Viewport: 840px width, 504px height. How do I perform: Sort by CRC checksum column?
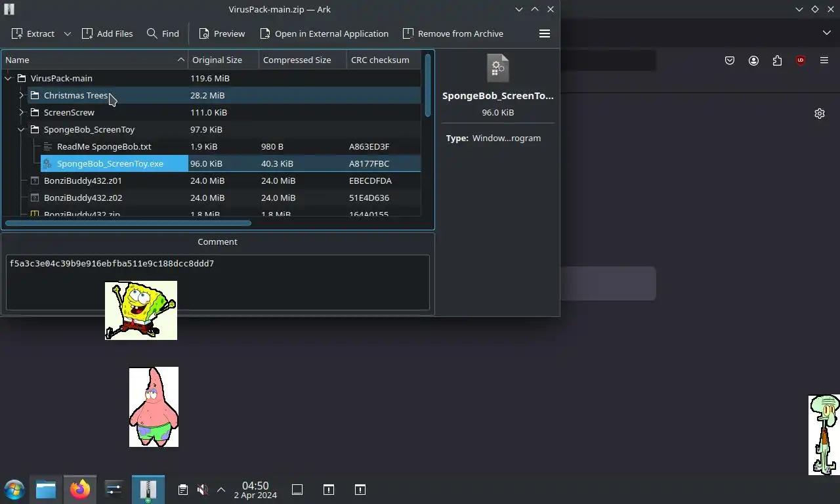[x=384, y=60]
